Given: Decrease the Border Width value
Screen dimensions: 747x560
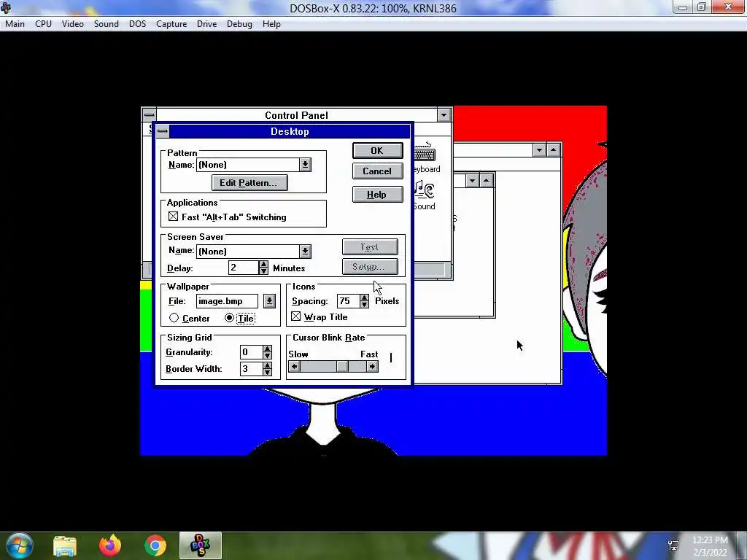Looking at the screenshot, I should click(267, 372).
